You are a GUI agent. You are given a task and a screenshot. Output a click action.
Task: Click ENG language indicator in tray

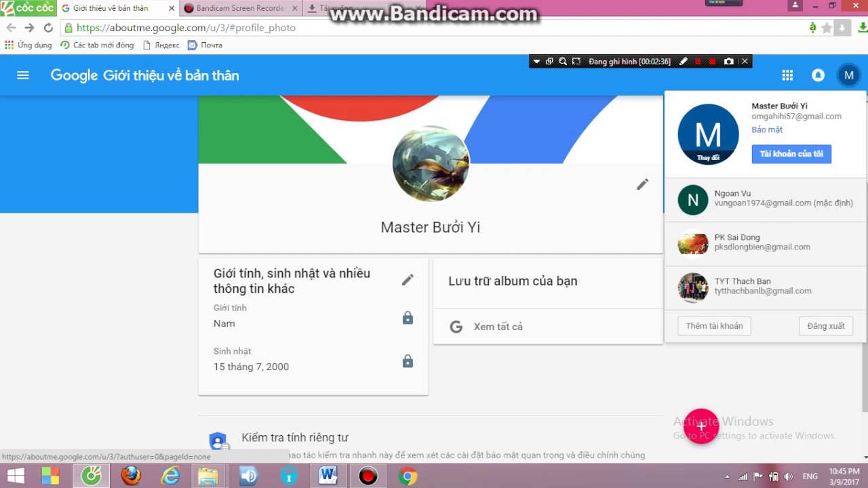point(810,476)
